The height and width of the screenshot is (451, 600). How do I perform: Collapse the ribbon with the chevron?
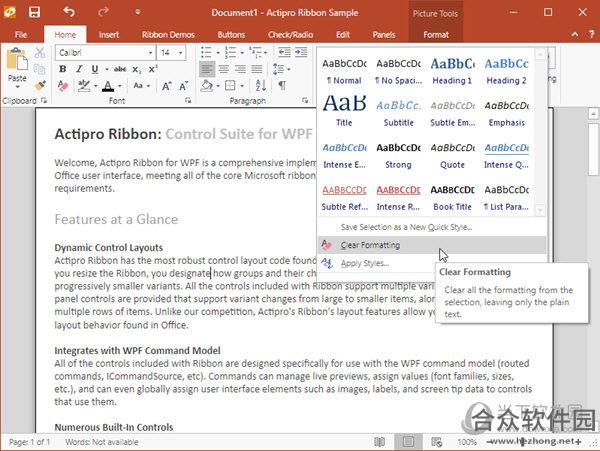tap(575, 34)
